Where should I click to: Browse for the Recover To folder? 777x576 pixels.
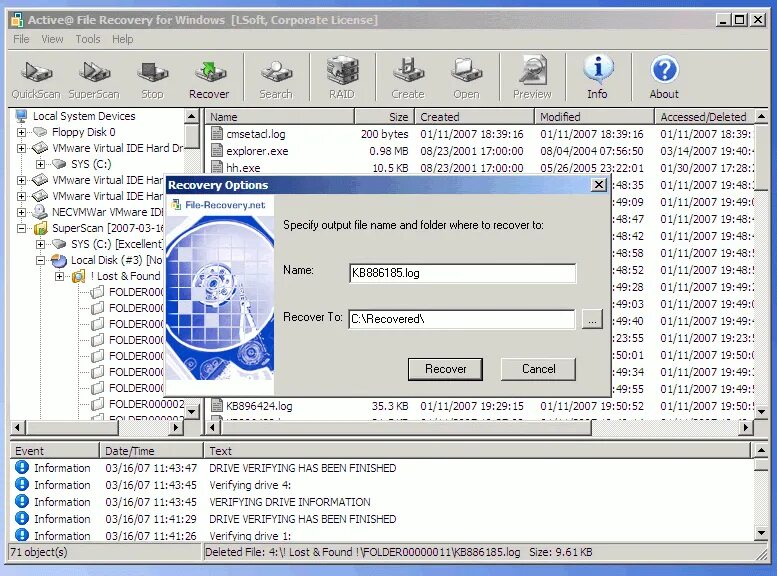pyautogui.click(x=592, y=320)
